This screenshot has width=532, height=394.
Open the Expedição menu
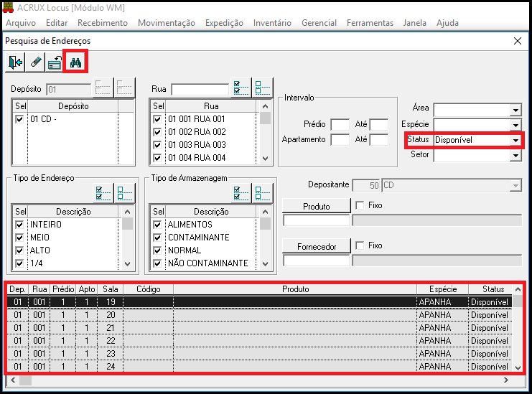coord(224,23)
